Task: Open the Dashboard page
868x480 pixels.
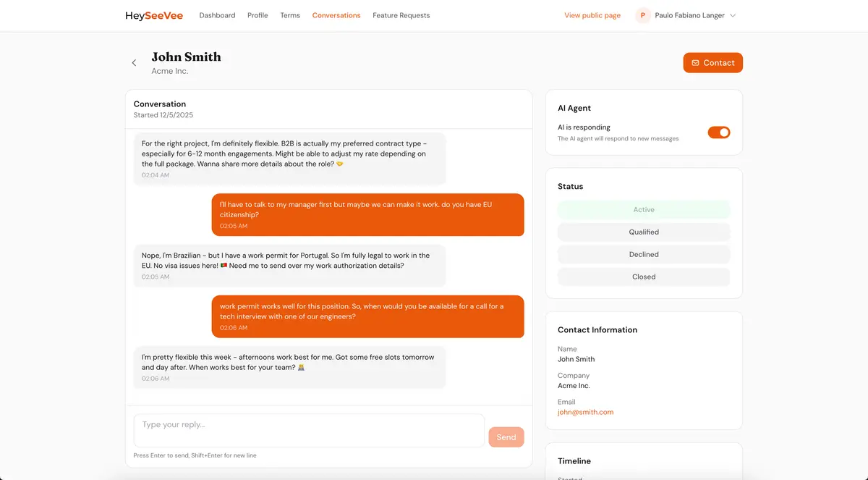Action: coord(217,14)
